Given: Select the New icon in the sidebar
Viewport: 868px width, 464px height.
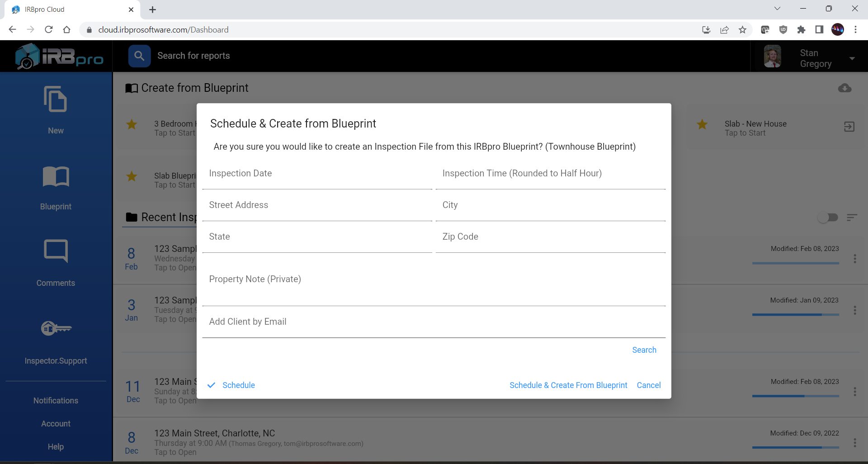Looking at the screenshot, I should [55, 99].
